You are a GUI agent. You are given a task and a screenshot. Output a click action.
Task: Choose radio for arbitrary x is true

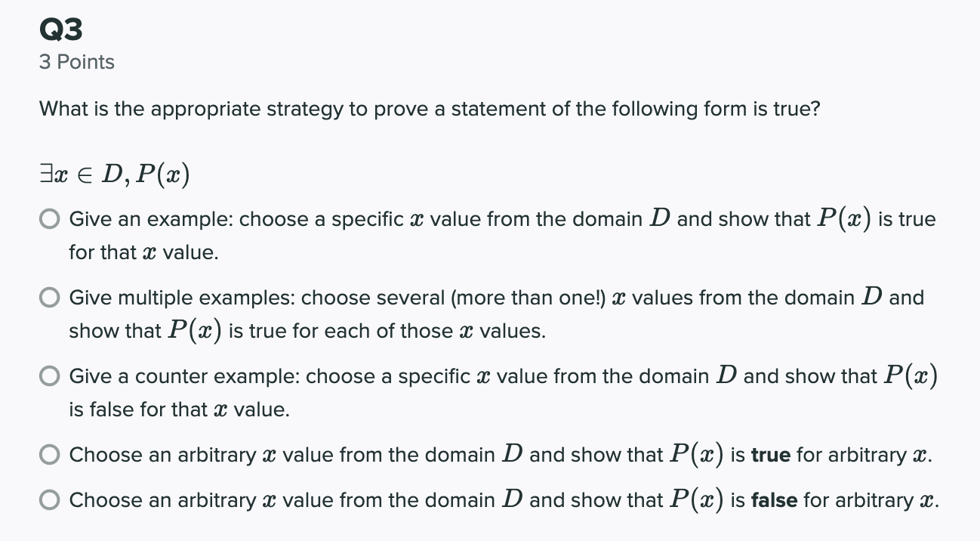pos(51,456)
